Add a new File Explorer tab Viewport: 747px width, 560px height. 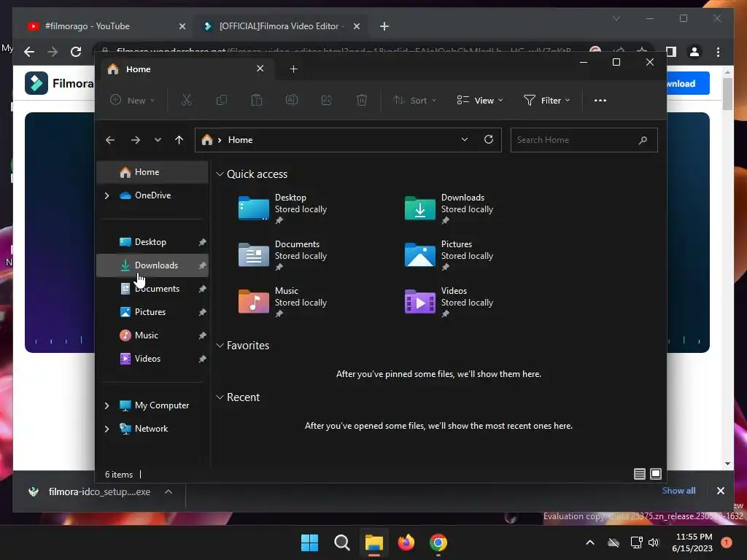pos(293,69)
